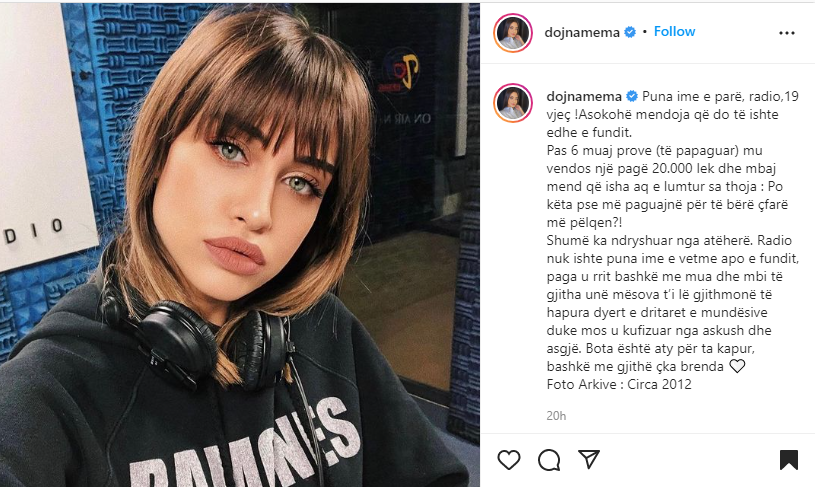Click the header verified badge beside dojnamema
815x487 pixels.
630,32
